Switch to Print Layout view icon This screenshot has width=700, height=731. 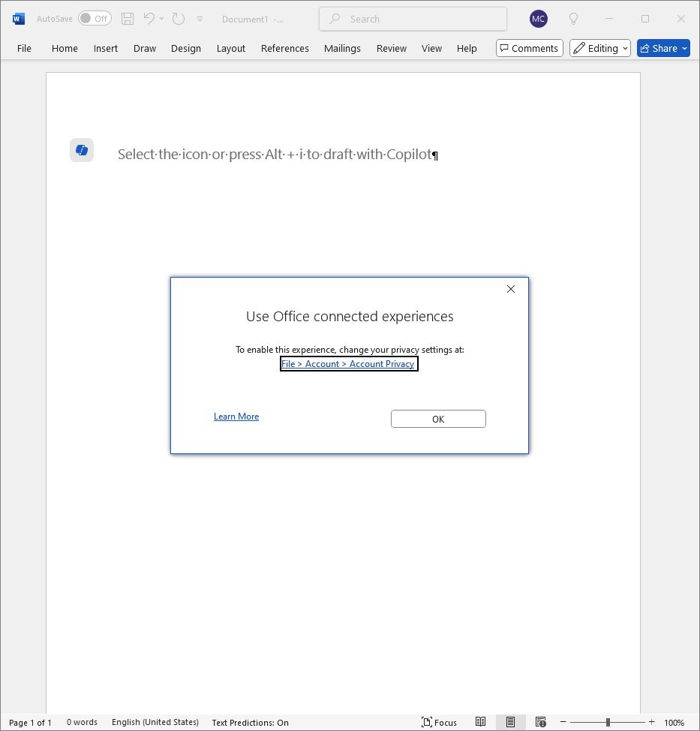point(511,722)
